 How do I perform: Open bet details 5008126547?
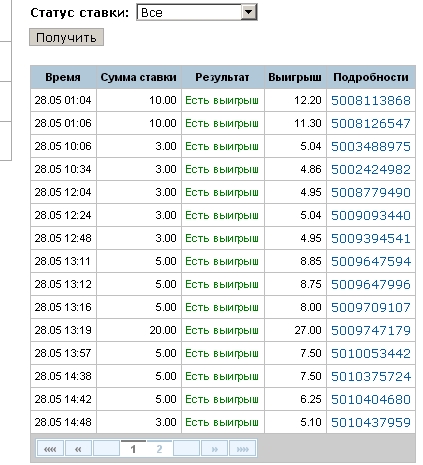[371, 123]
